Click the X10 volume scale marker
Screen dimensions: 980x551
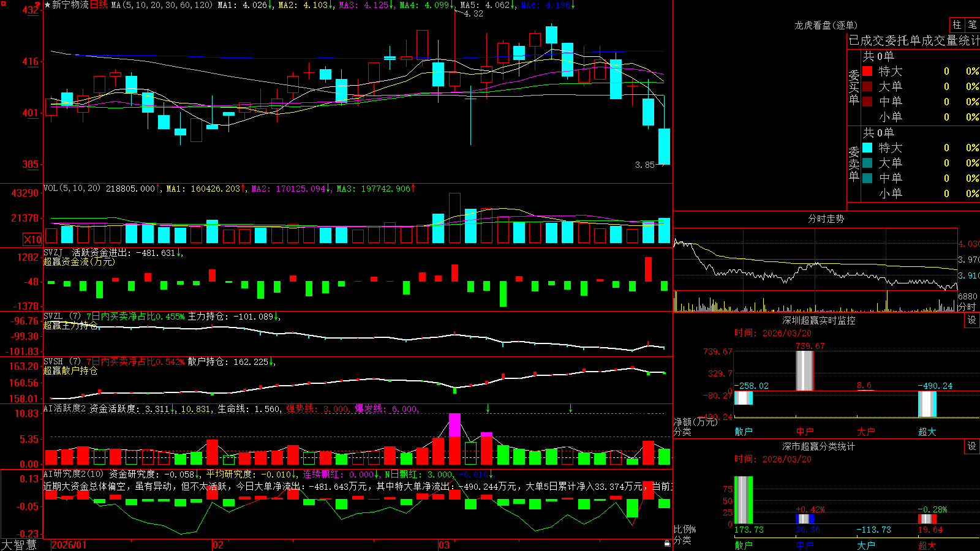[32, 239]
